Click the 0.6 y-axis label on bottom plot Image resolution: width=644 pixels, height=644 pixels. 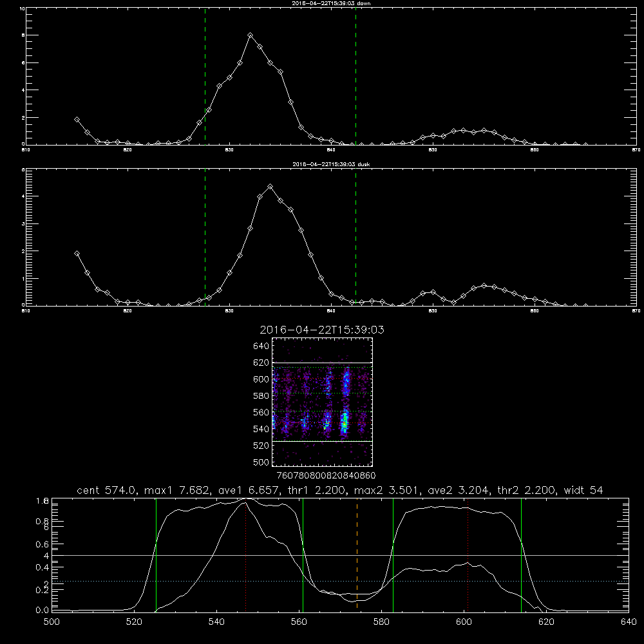[x=42, y=544]
